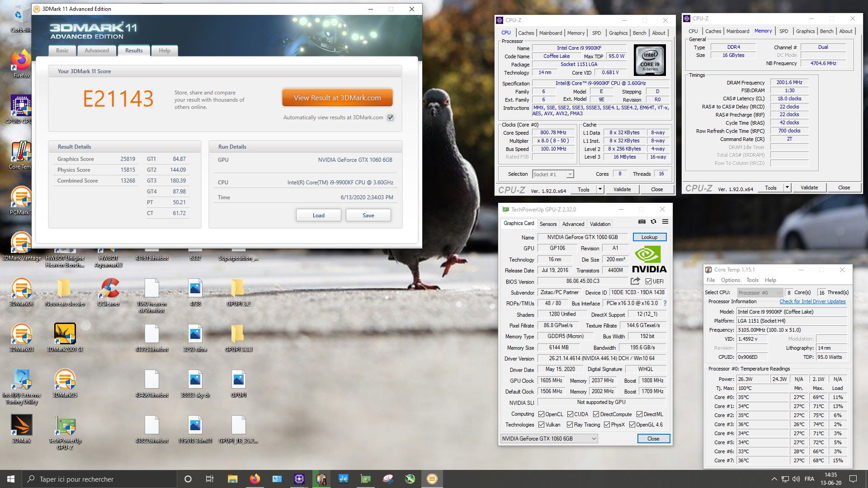
Task: Toggle the Ray Tracing checkbox
Action: [570, 425]
